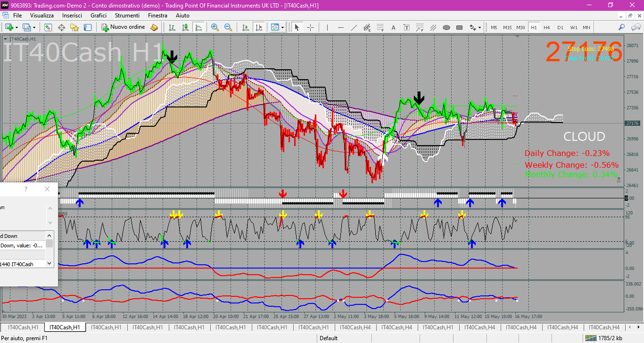Zoom in on the chart
The height and width of the screenshot is (343, 644).
215,27
